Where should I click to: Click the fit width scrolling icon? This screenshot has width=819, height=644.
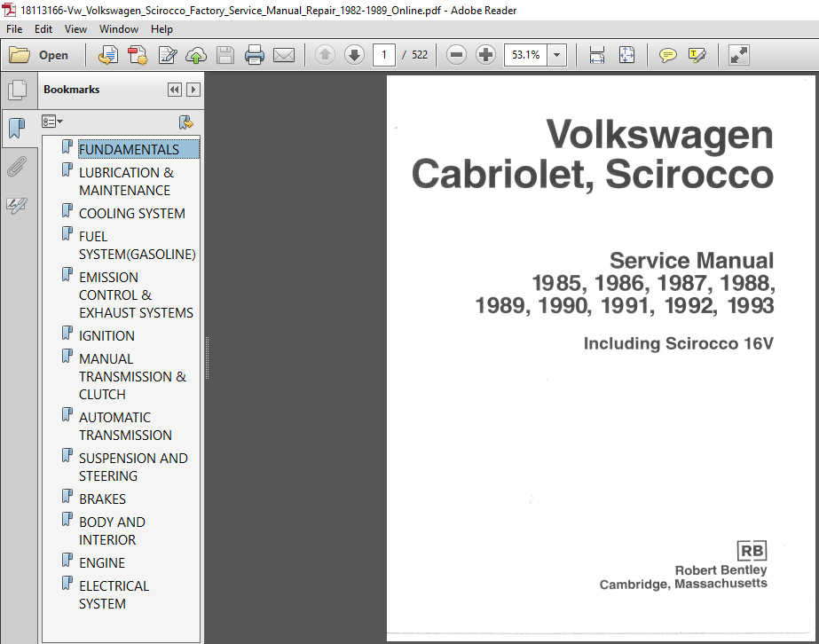(596, 55)
